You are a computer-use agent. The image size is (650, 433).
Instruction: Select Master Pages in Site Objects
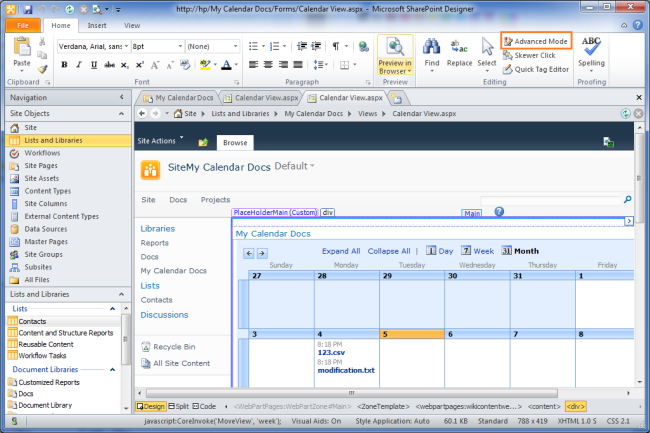click(x=46, y=242)
